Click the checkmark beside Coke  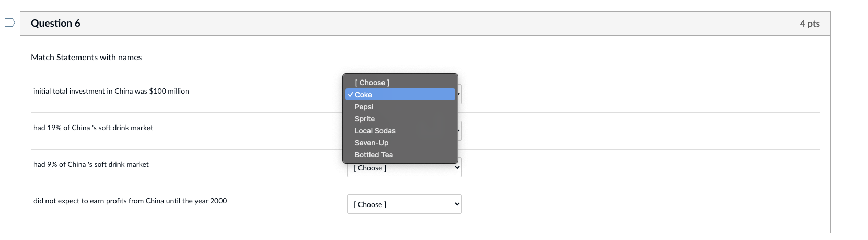350,95
